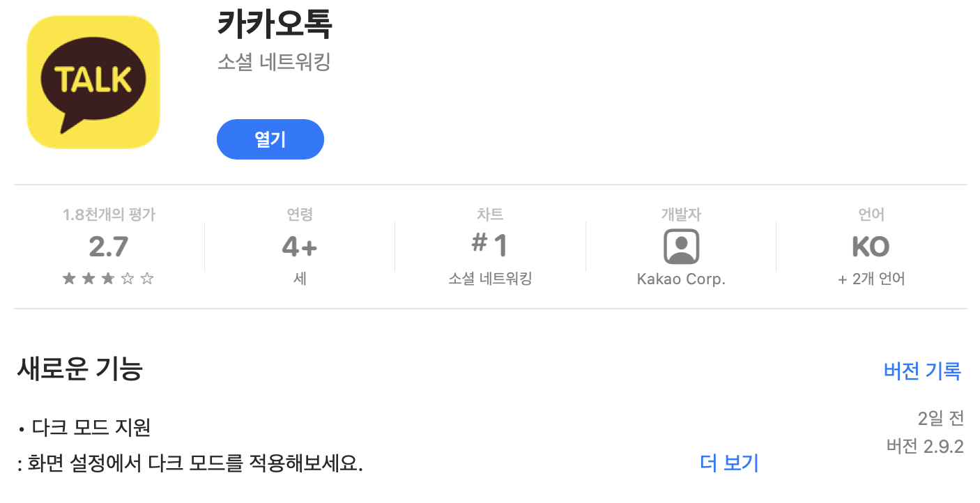Select the Kakao Corp. developer name

click(x=681, y=279)
